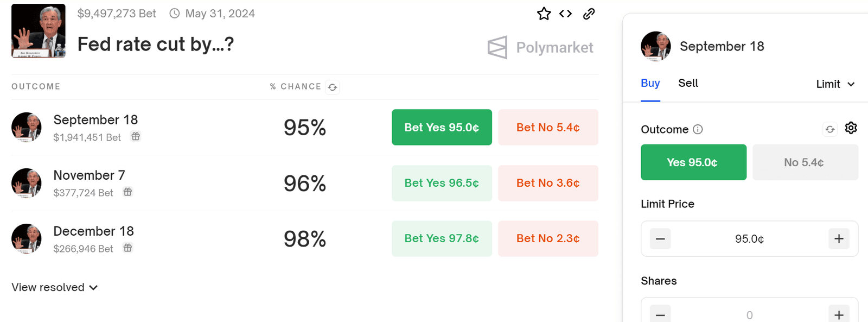Refresh the % Chance column
Screen dimensions: 868x322
pos(333,87)
